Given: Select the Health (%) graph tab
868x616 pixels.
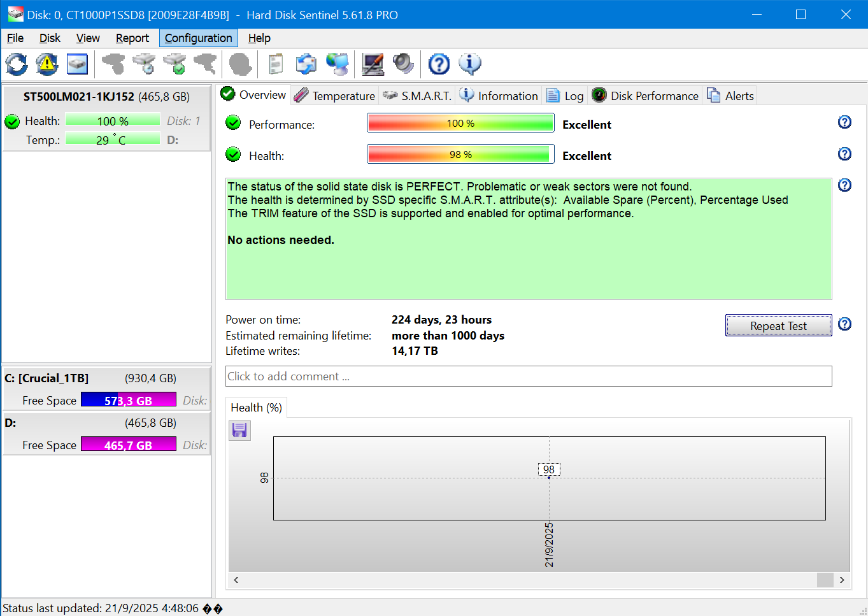Looking at the screenshot, I should 256,408.
